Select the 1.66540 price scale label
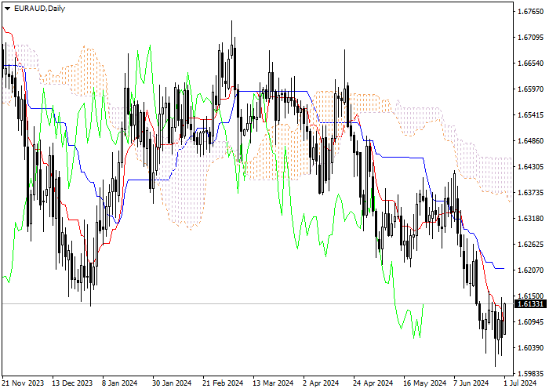The height and width of the screenshot is (392, 549). (530, 64)
